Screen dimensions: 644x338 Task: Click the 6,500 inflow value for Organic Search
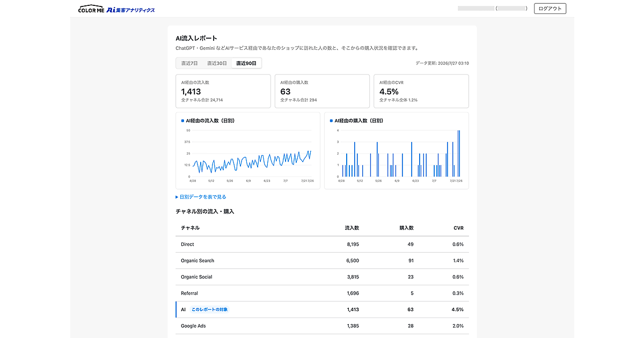[353, 261]
